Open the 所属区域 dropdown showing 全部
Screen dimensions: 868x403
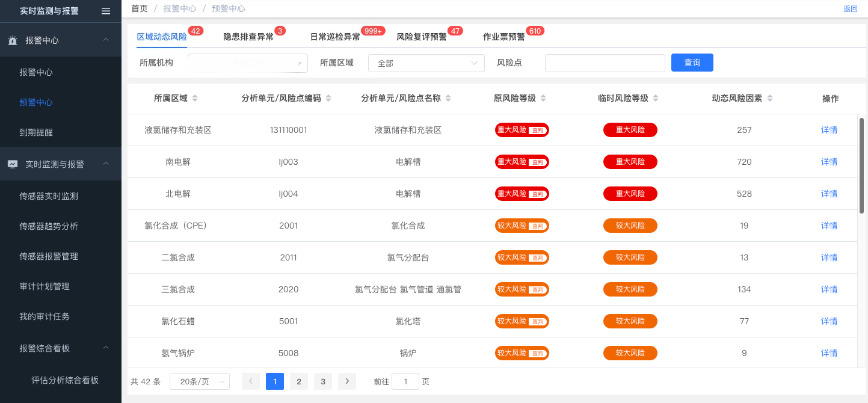click(x=426, y=63)
